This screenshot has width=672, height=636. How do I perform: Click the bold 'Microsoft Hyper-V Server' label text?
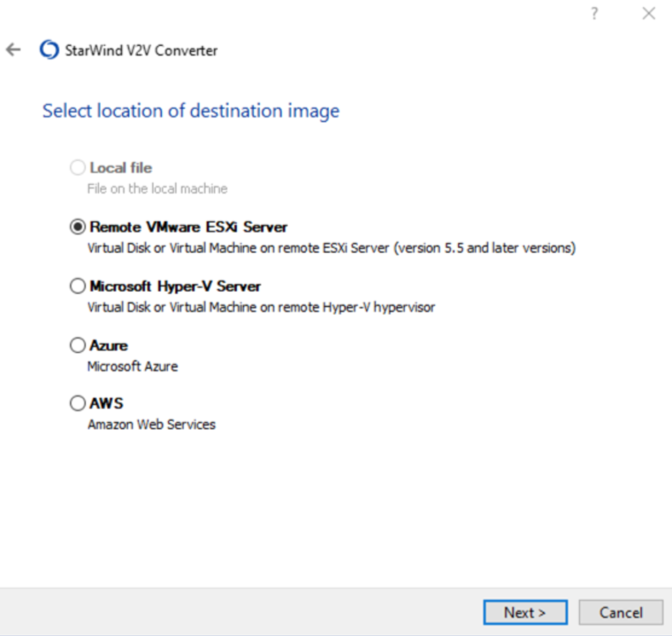coord(175,286)
